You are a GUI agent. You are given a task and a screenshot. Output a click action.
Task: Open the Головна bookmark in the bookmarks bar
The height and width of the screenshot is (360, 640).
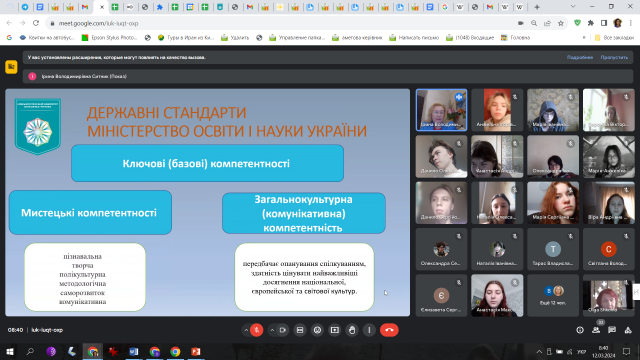pos(516,38)
